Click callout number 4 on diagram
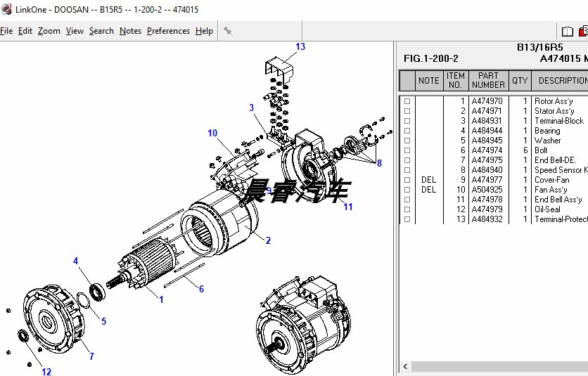This screenshot has height=376, width=588. point(76,261)
